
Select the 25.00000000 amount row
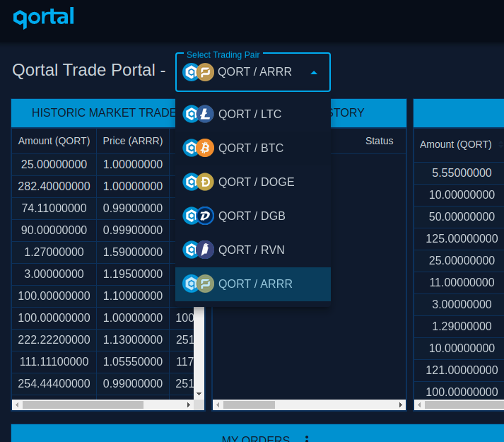click(54, 164)
